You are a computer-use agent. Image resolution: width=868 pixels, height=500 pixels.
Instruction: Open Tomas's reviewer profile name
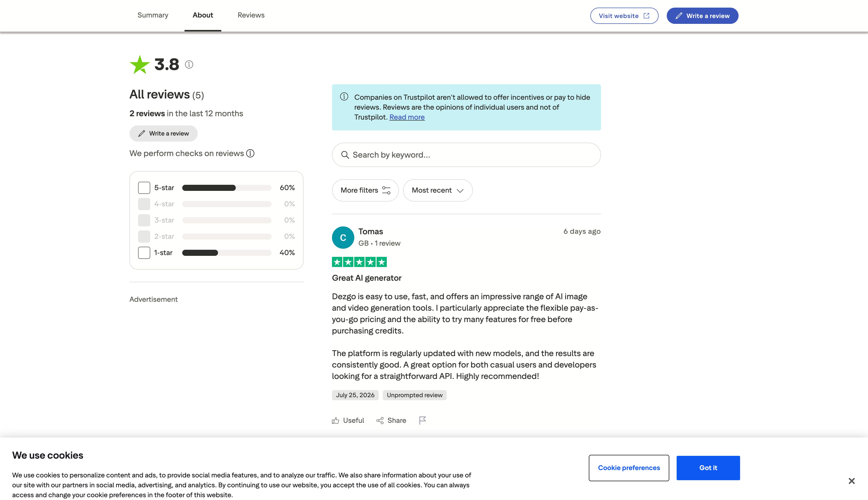pyautogui.click(x=371, y=231)
